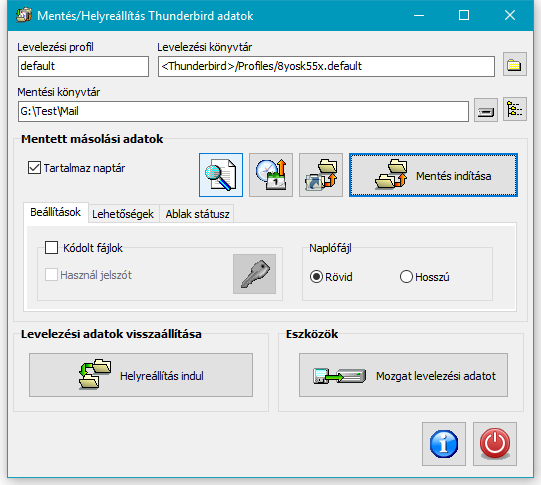
Task: Click the red power exit button
Action: pyautogui.click(x=495, y=444)
